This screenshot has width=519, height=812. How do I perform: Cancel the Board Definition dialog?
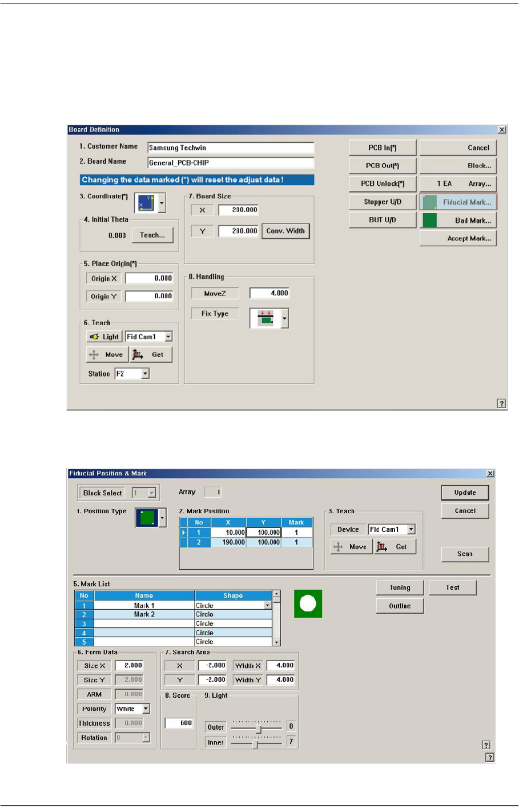click(458, 147)
